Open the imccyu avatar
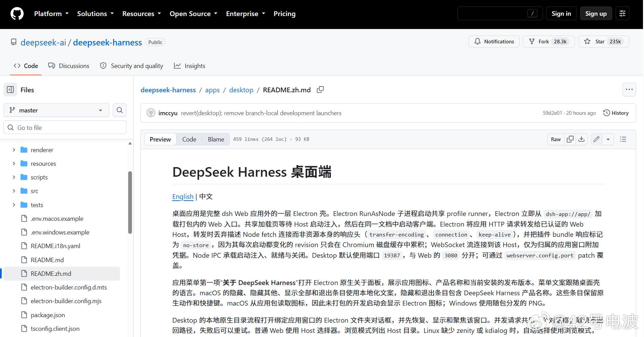The width and height of the screenshot is (644, 337). (x=151, y=113)
